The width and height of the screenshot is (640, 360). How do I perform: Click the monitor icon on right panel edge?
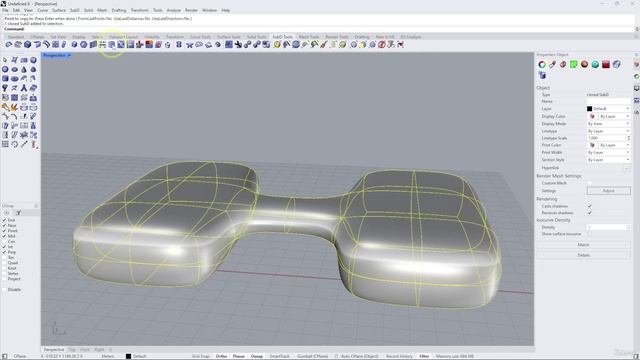pyautogui.click(x=636, y=88)
